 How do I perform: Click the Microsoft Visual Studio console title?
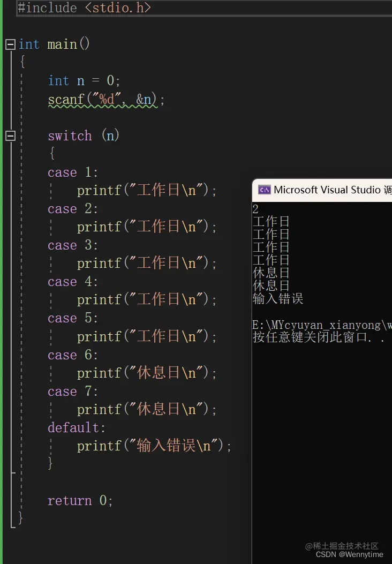[333, 190]
